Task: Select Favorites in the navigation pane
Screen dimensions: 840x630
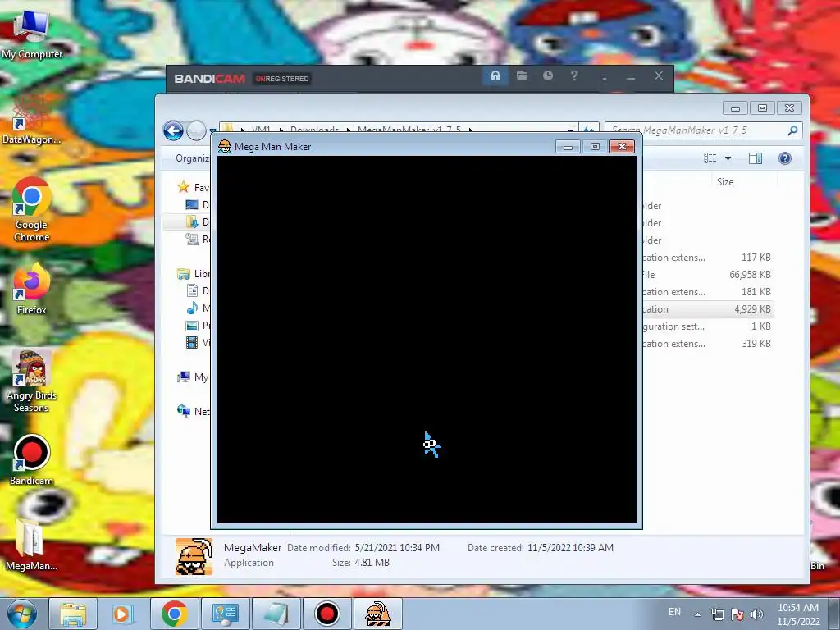Action: [x=194, y=187]
